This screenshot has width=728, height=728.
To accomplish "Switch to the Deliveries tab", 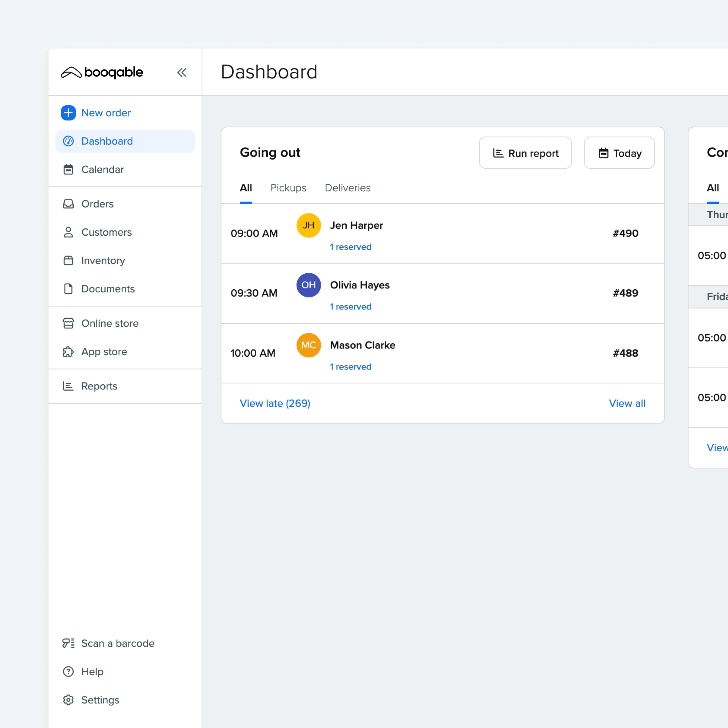I will (x=347, y=188).
